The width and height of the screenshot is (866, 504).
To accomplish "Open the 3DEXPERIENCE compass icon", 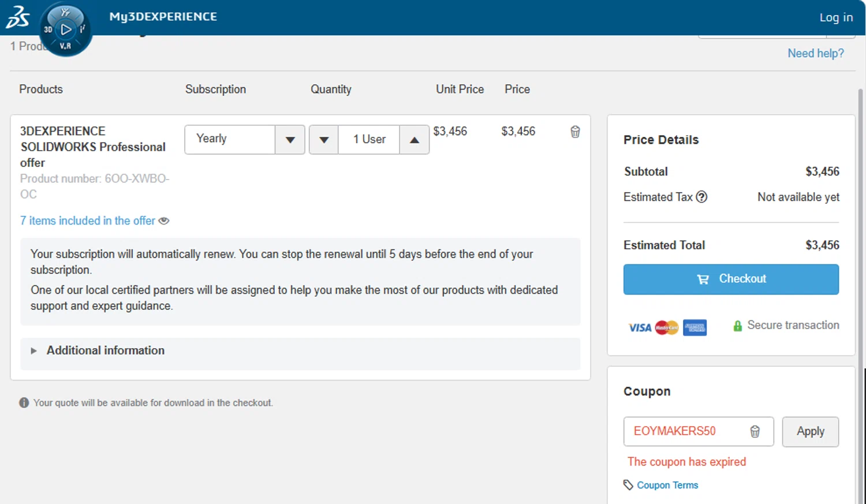I will (66, 29).
